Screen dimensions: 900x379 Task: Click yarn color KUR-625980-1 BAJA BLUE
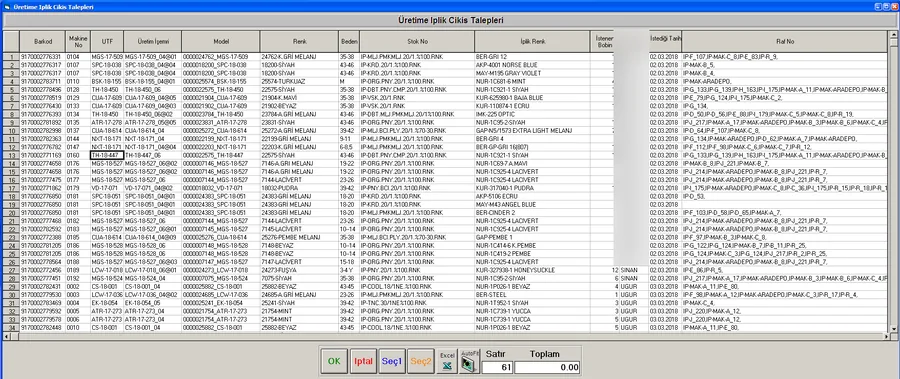click(x=532, y=98)
